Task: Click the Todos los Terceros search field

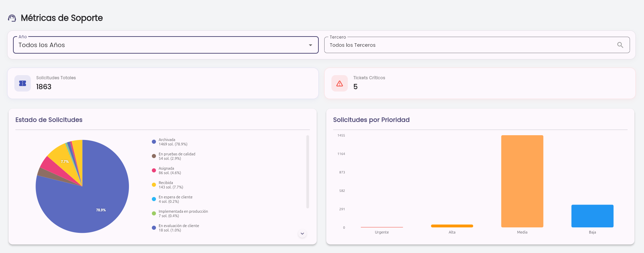Action: pyautogui.click(x=477, y=45)
